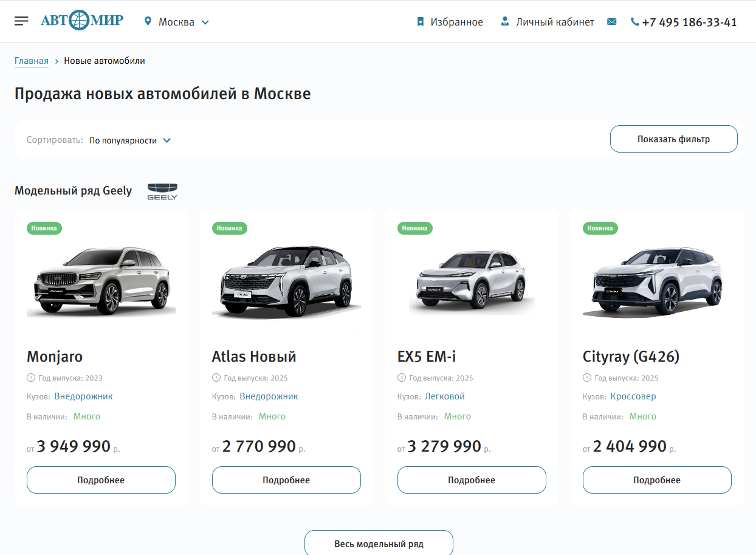Click the Geely brand logo
This screenshot has width=756, height=555.
162,191
